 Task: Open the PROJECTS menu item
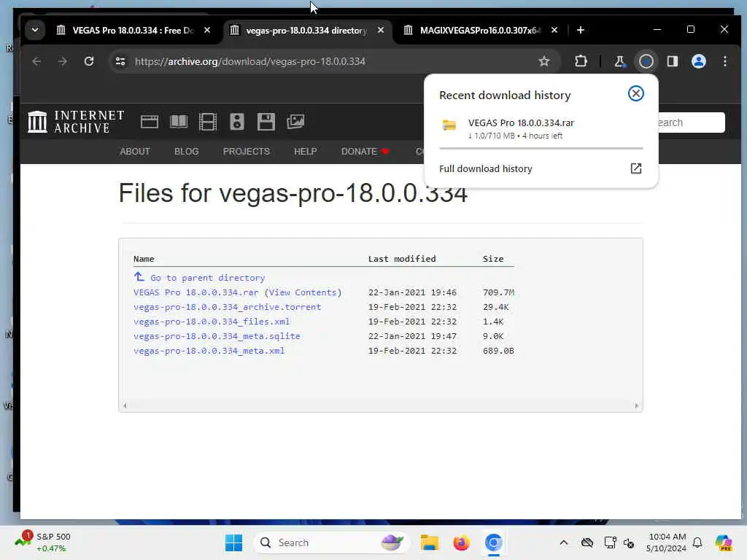click(247, 152)
